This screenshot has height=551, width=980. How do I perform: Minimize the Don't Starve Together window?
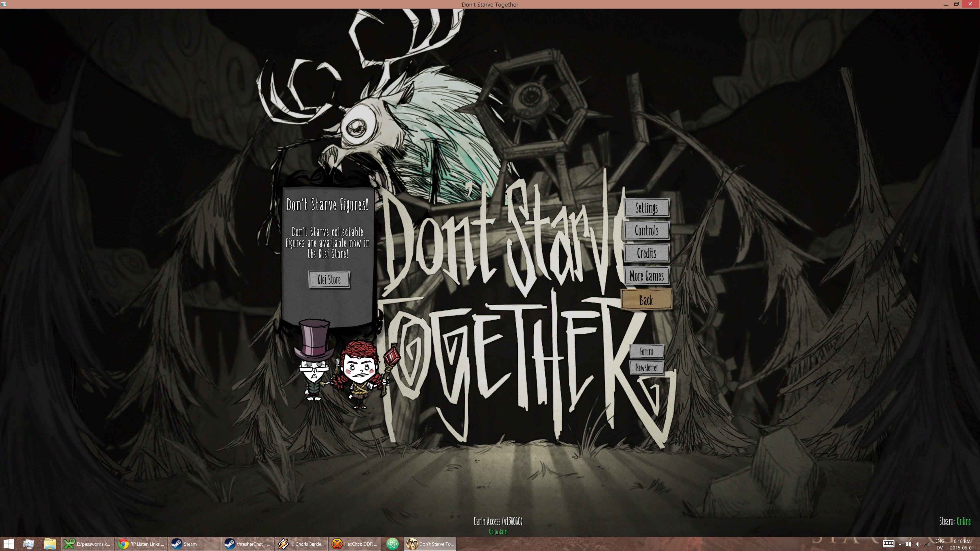946,4
